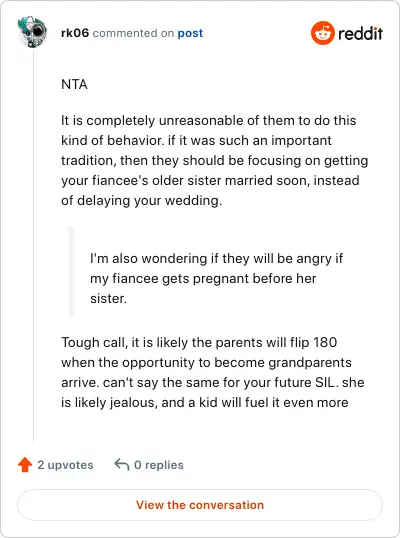Click the "It is completely unreasonable" opening line
Screen dimensions: 400x538
pyautogui.click(x=209, y=120)
